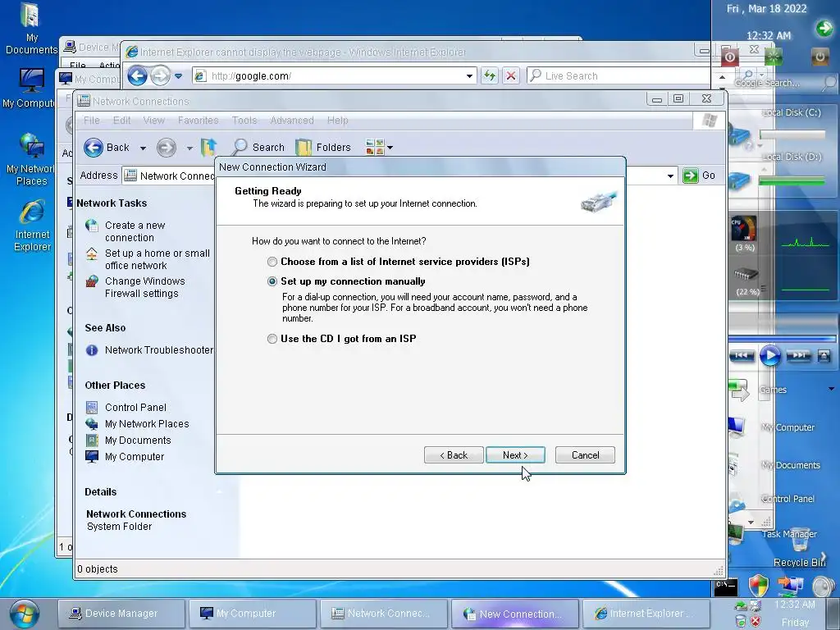The width and height of the screenshot is (840, 630).
Task: Click the Play button on media gadget
Action: pyautogui.click(x=769, y=356)
